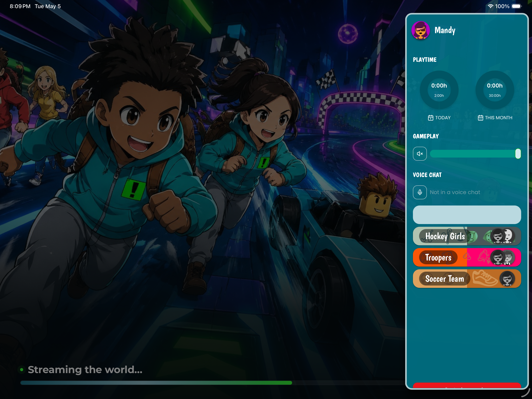The image size is (532, 399).
Task: Click the calendar icon beside THIS MONTH
Action: pos(480,118)
